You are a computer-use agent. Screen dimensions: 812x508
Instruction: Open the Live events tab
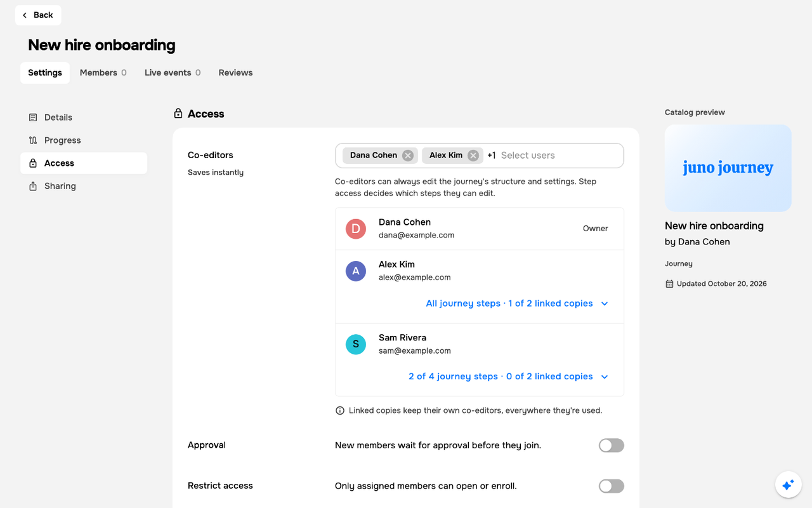(173, 73)
